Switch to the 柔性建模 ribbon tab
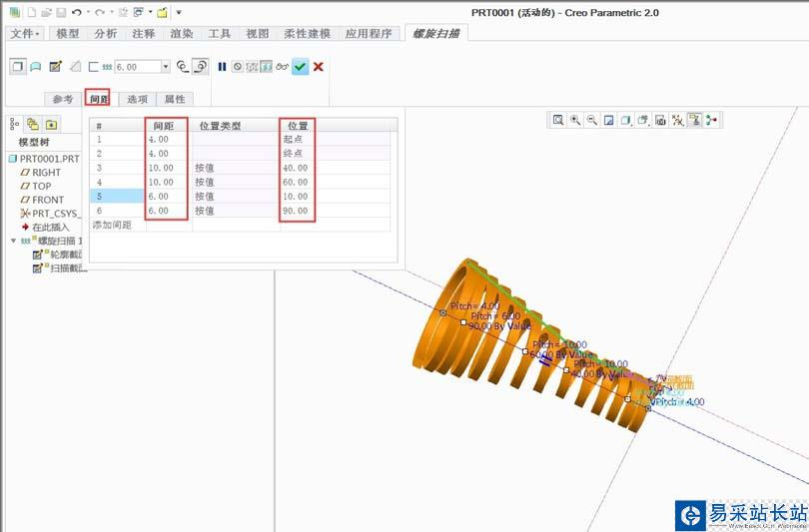This screenshot has width=809, height=532. (x=307, y=34)
